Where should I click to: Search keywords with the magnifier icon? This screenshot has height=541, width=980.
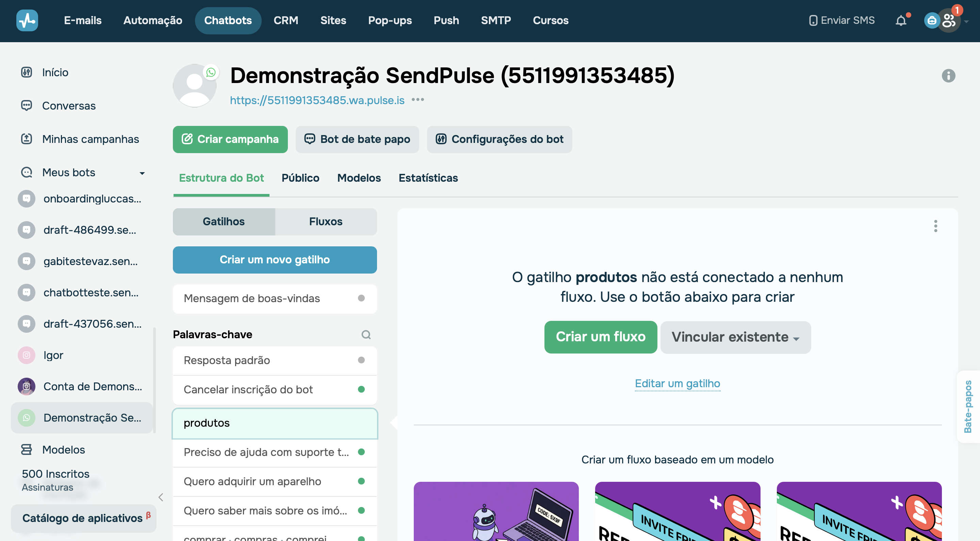(365, 335)
